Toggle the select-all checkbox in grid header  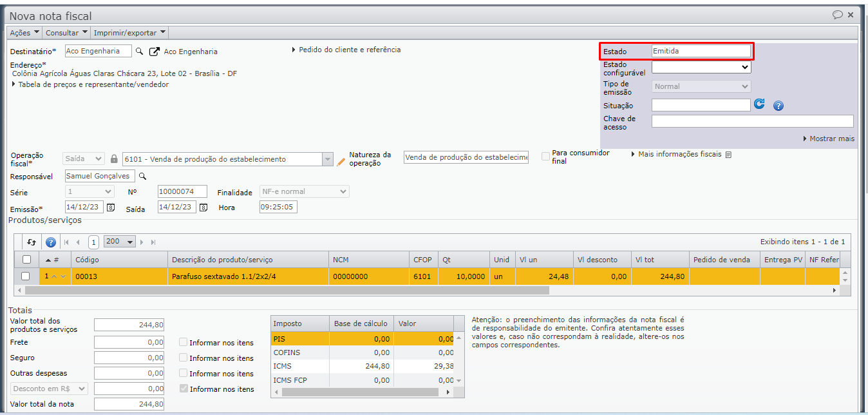[x=26, y=260]
